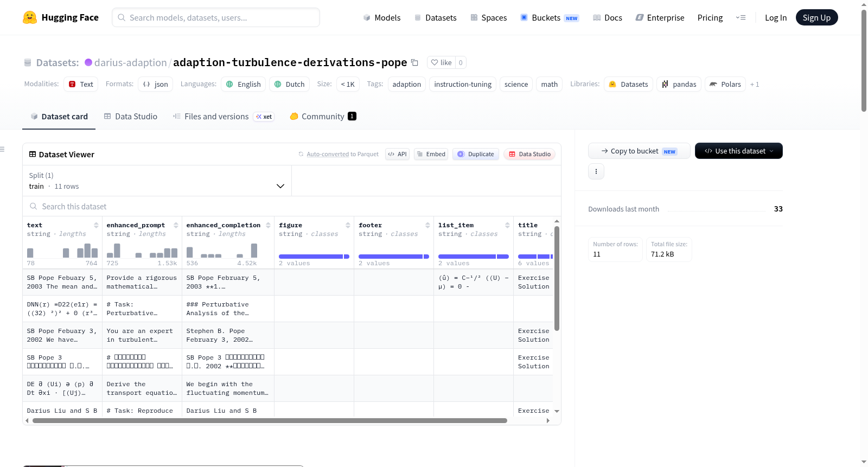The width and height of the screenshot is (868, 467).
Task: Click the Embed button
Action: click(x=431, y=154)
